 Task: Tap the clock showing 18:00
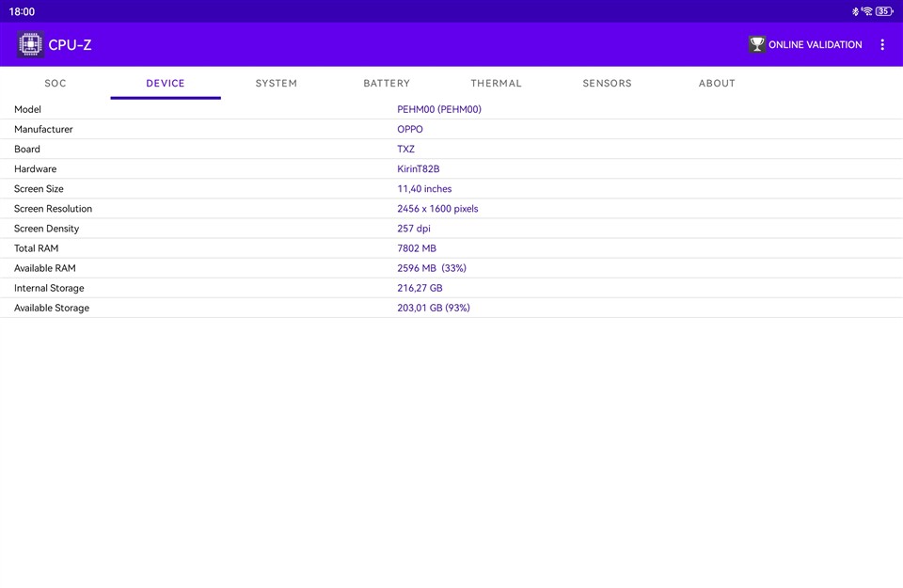22,11
